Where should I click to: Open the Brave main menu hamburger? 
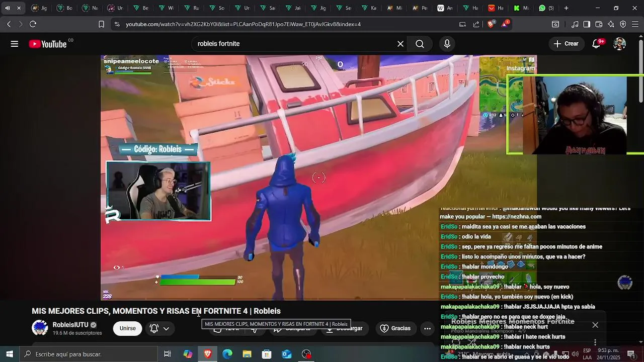pyautogui.click(x=635, y=24)
